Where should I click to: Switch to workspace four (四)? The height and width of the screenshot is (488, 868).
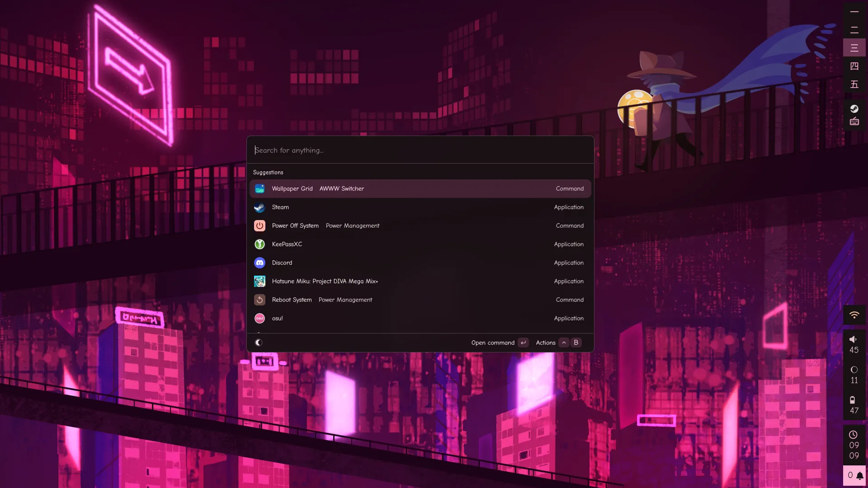854,66
